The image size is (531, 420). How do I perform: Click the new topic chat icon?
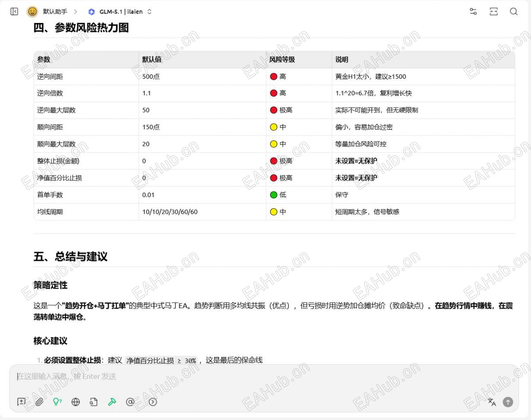[x=21, y=402]
